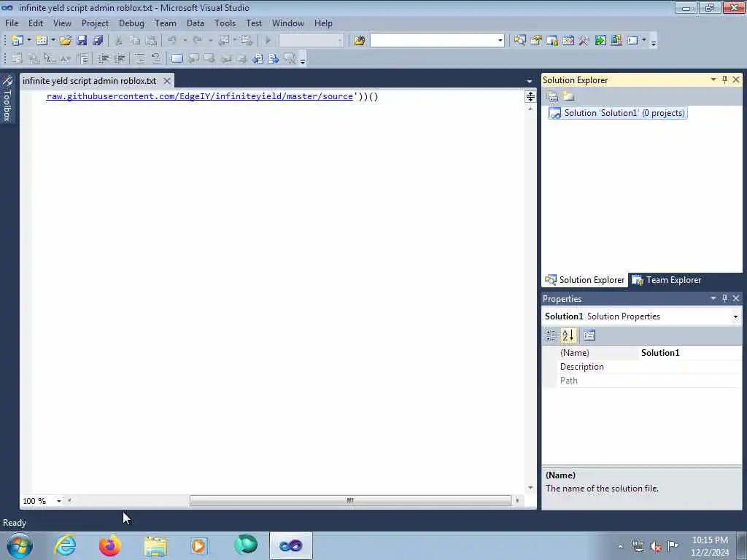Switch to the Solution Explorer bottom tab
Viewport: 747px width, 560px height.
tap(585, 280)
